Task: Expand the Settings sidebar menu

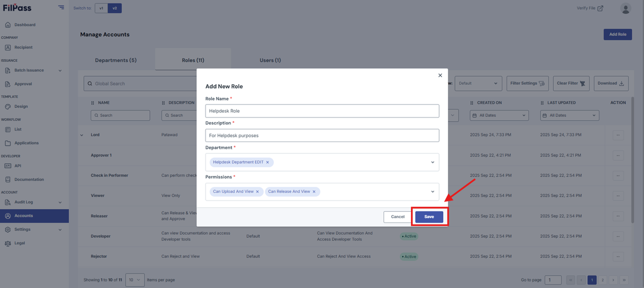Action: point(34,230)
